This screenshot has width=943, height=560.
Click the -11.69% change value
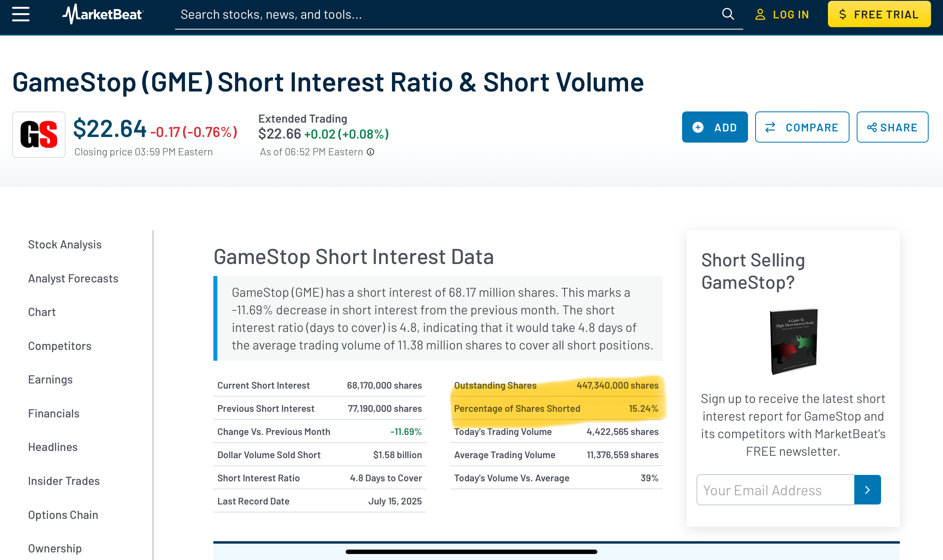coord(406,432)
